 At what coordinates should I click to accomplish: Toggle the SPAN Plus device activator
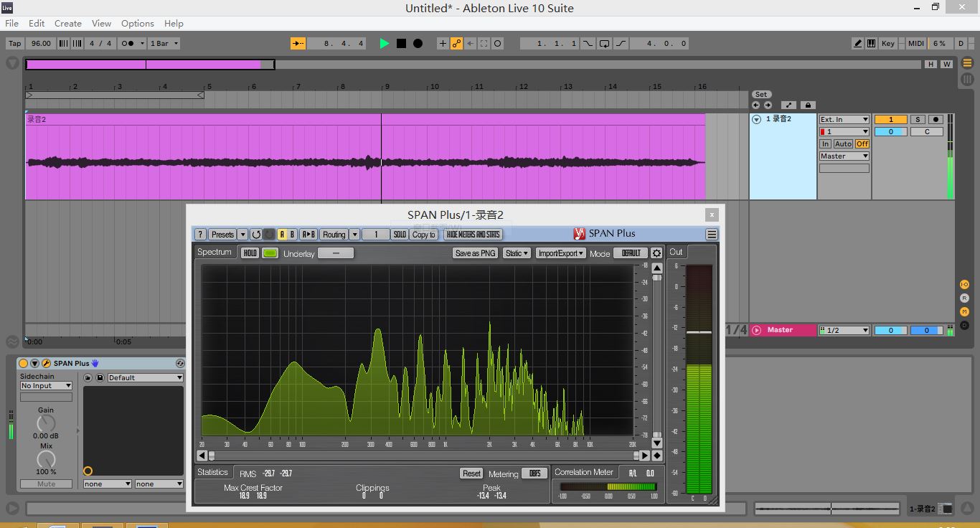click(x=24, y=364)
